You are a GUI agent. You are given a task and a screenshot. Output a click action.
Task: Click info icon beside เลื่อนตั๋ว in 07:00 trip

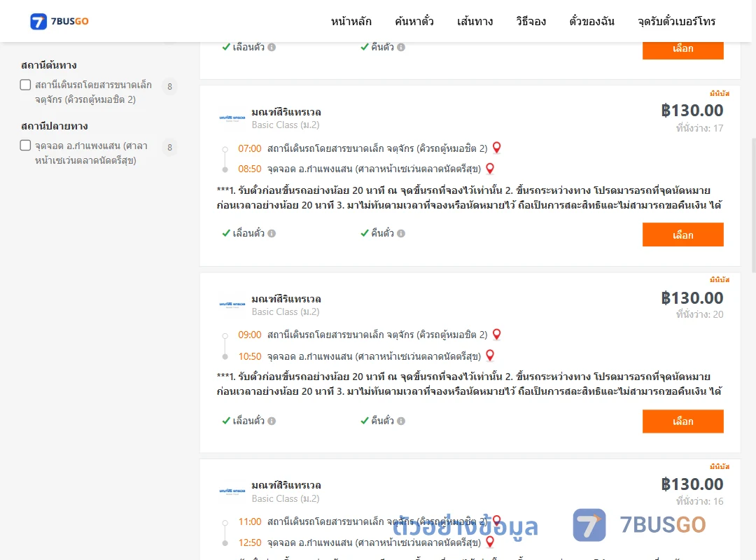click(272, 234)
